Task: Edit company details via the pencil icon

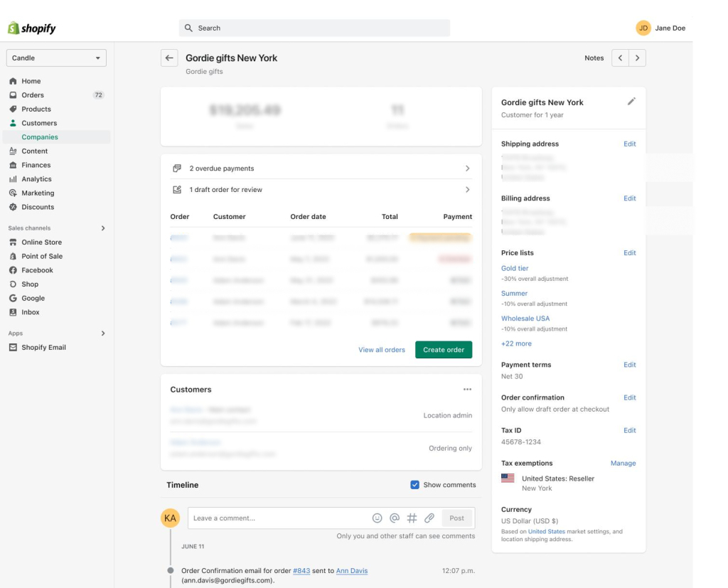Action: tap(631, 102)
